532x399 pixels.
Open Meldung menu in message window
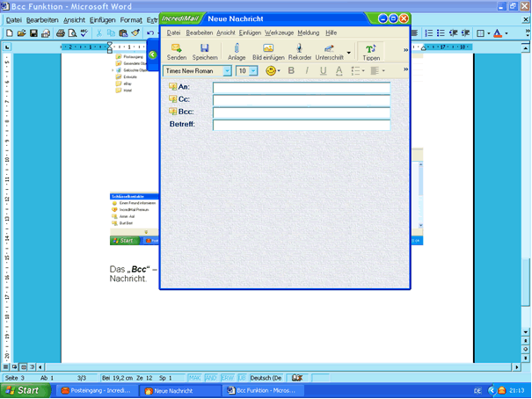pos(309,33)
